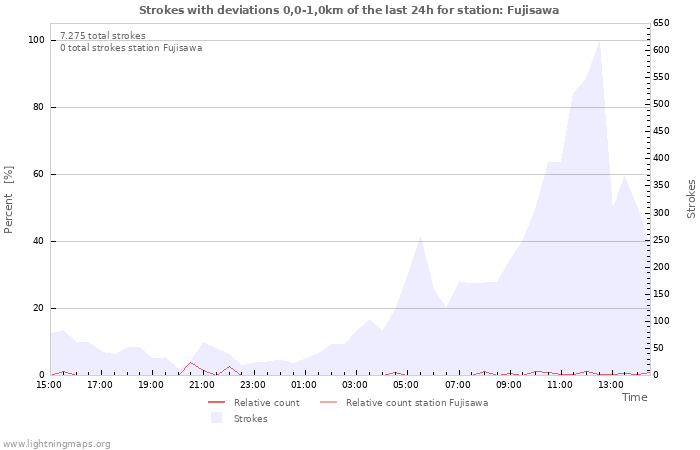Select the 15:00 tick on the time axis

(x=50, y=384)
